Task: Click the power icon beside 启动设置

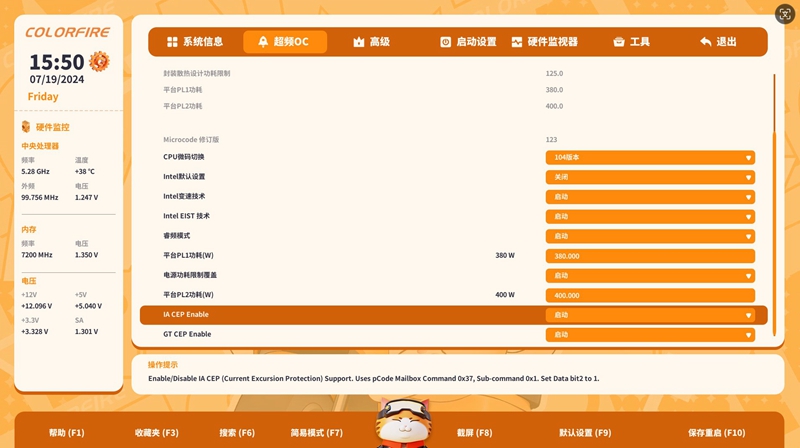Action: coord(446,42)
